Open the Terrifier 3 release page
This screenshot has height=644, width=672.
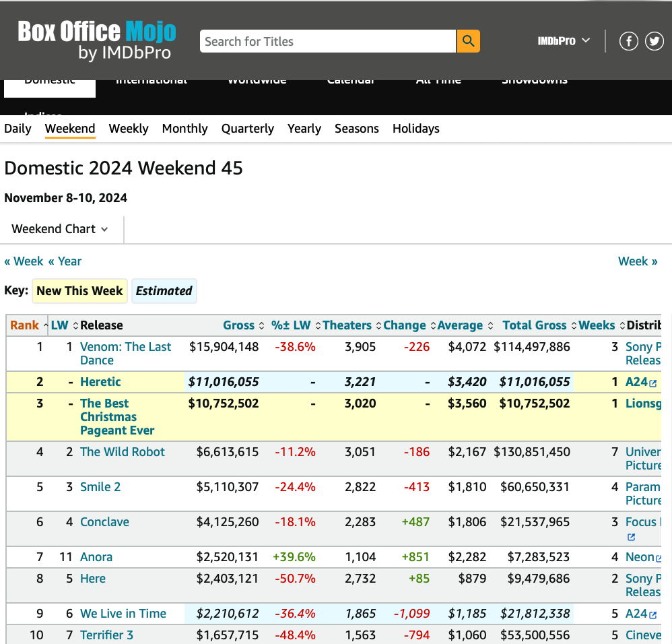(106, 635)
